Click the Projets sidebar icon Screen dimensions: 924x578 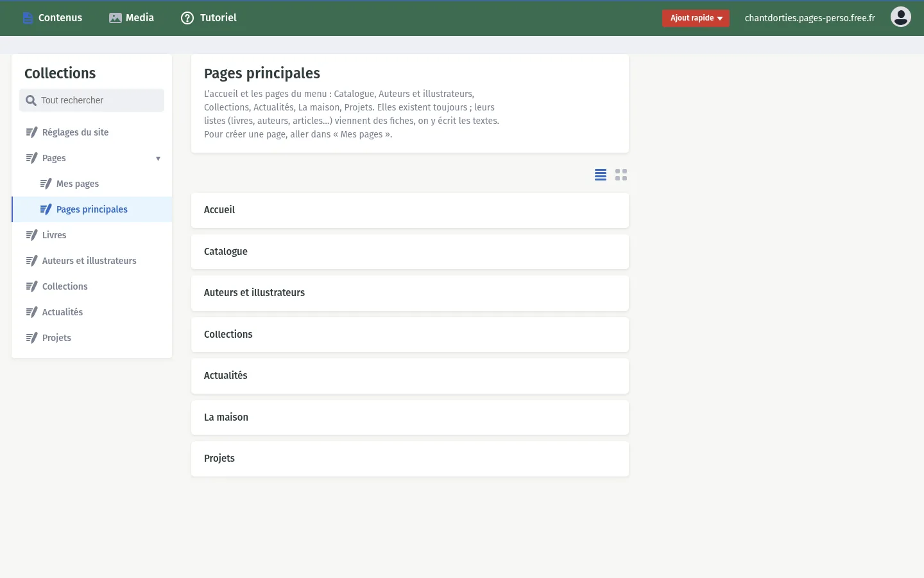[x=31, y=338]
